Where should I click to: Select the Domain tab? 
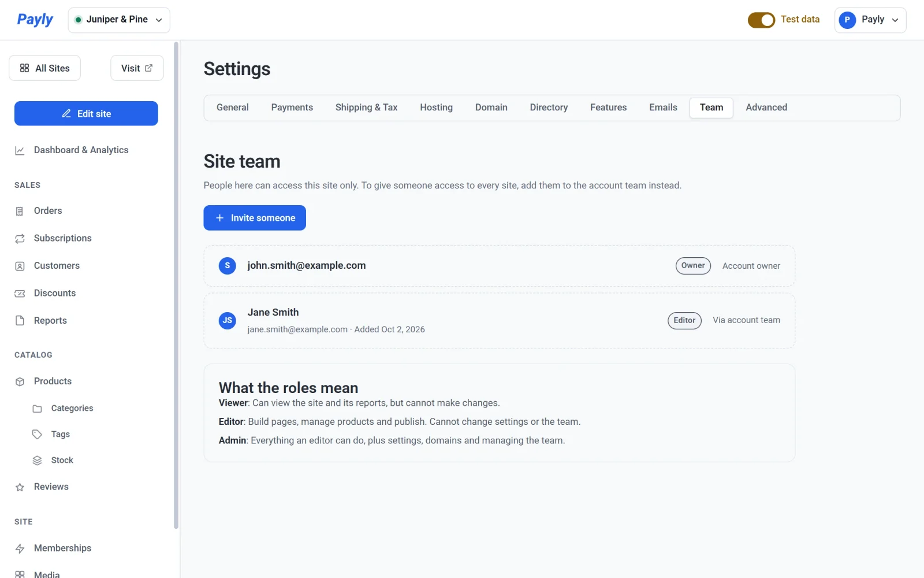pos(491,108)
